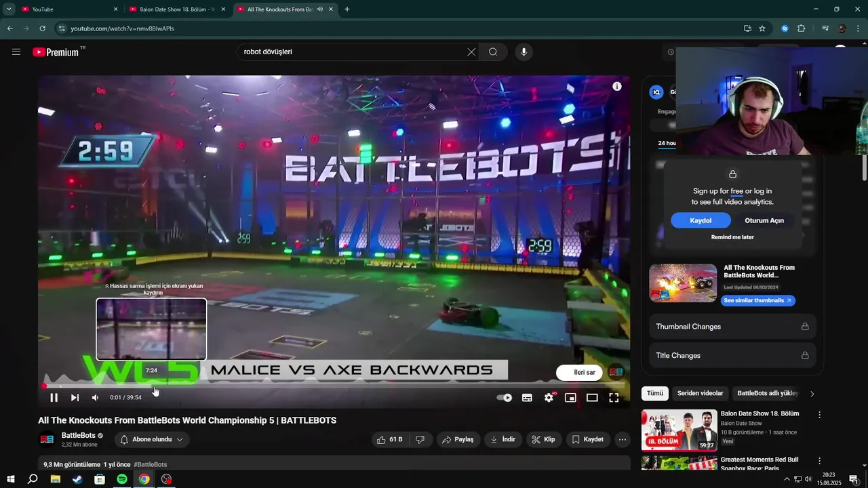Click the #BattleBots hashtag
Screen dimensions: 868x488
pyautogui.click(x=151, y=464)
